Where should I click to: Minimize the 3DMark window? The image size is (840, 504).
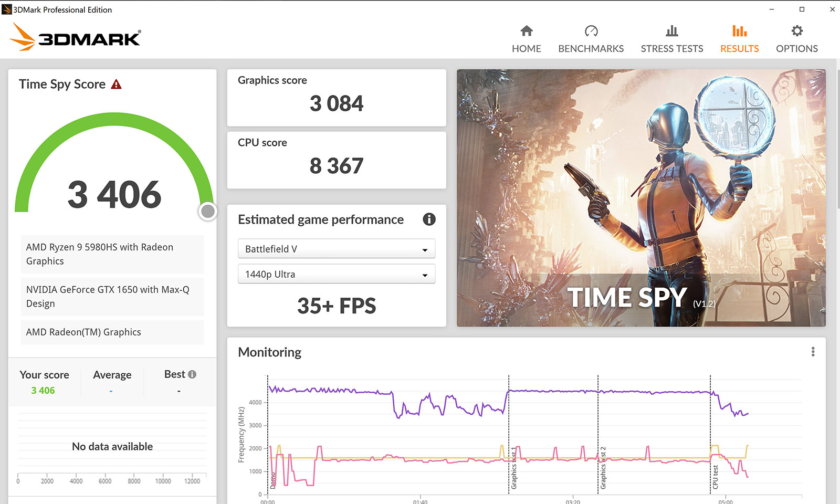(772, 9)
